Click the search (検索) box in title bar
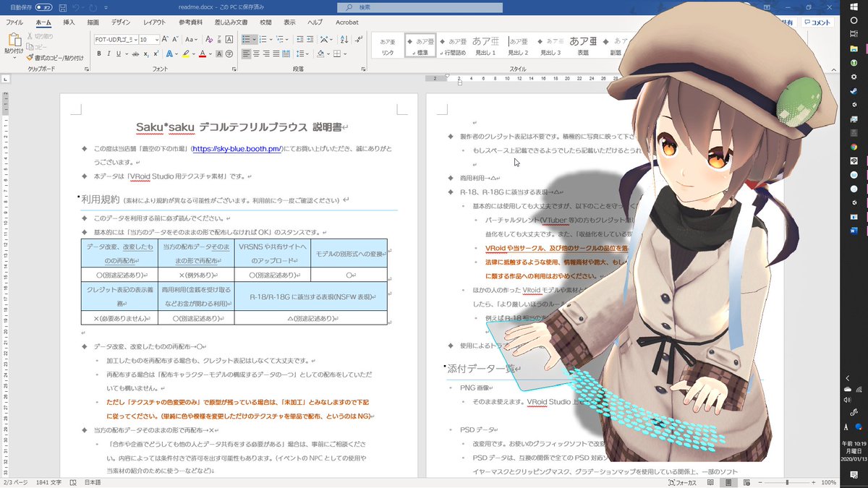The height and width of the screenshot is (488, 868). [418, 7]
